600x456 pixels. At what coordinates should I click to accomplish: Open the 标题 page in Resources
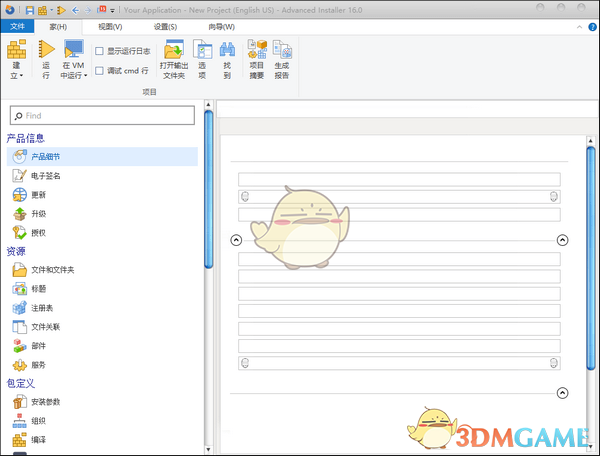pos(29,289)
